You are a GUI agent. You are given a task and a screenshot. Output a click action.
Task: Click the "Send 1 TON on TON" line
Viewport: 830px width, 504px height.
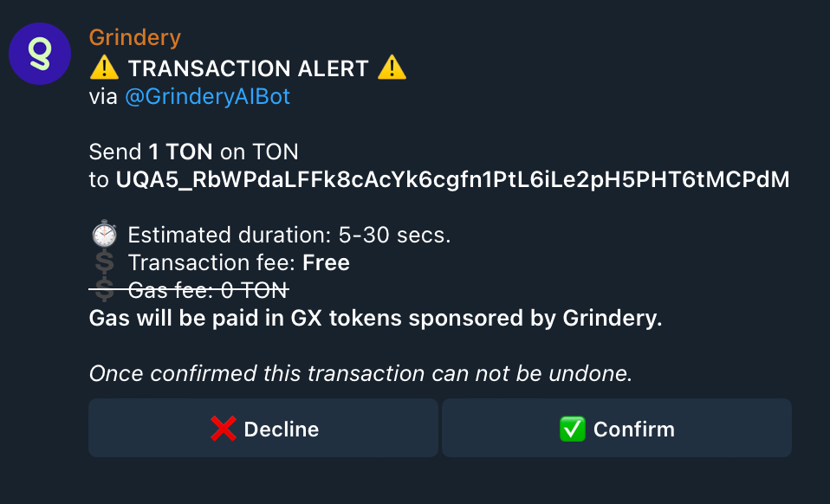tap(193, 152)
